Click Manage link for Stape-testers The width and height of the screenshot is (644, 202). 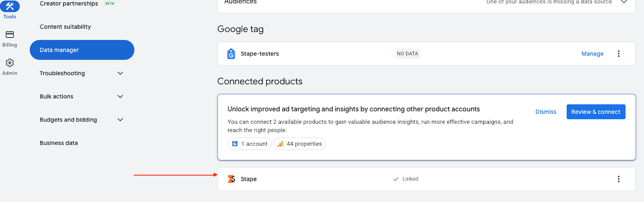pos(592,54)
